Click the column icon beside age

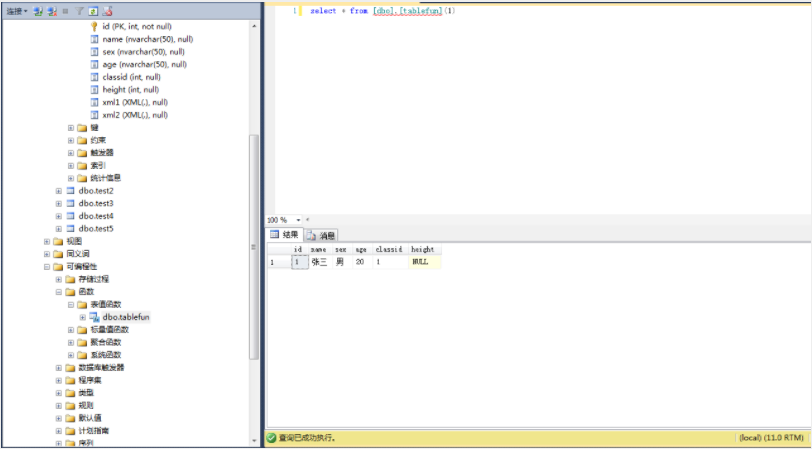click(x=94, y=64)
